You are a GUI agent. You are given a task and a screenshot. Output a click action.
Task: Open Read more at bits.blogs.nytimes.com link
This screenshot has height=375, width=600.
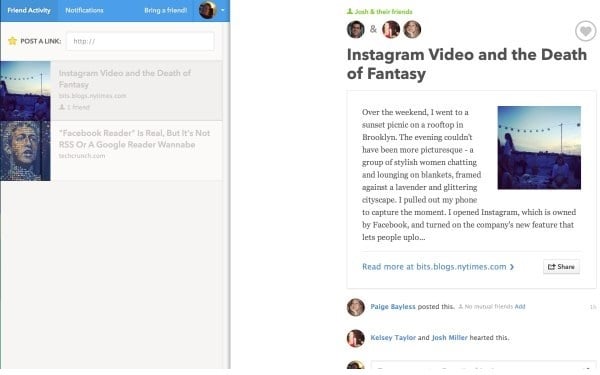point(438,267)
